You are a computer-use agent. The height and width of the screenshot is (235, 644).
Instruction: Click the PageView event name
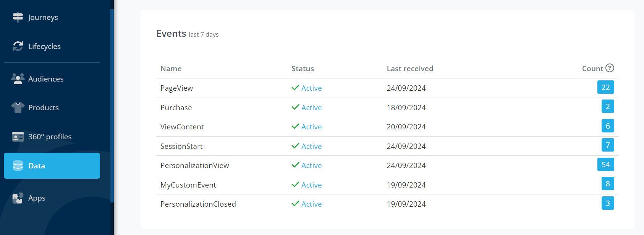[x=176, y=88]
